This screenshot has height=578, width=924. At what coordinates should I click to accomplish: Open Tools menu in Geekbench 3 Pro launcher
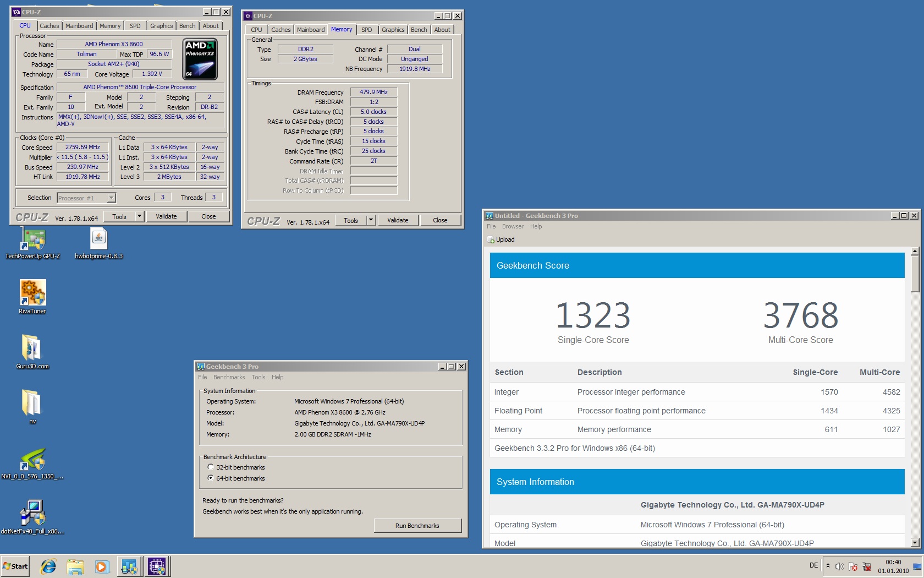(258, 377)
